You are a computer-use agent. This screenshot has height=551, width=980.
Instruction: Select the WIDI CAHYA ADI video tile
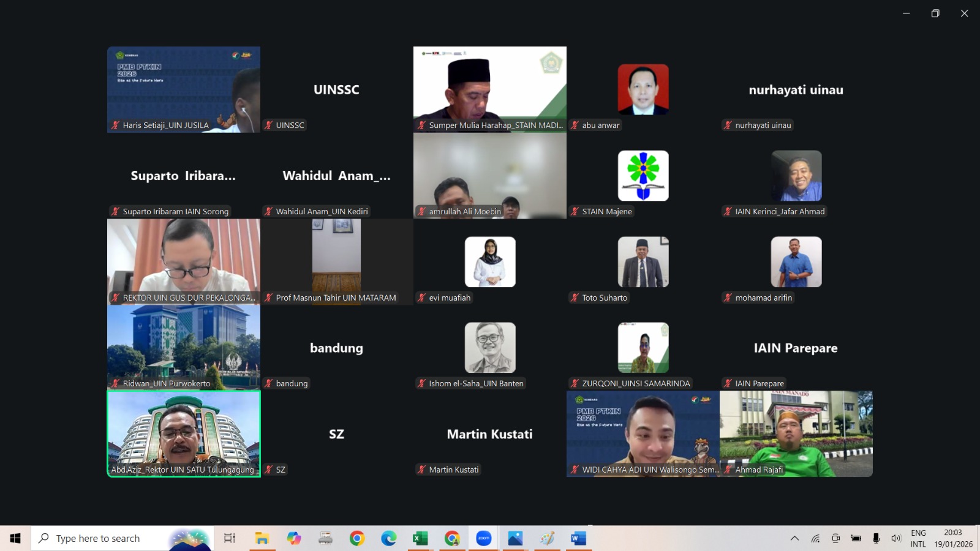[643, 432]
